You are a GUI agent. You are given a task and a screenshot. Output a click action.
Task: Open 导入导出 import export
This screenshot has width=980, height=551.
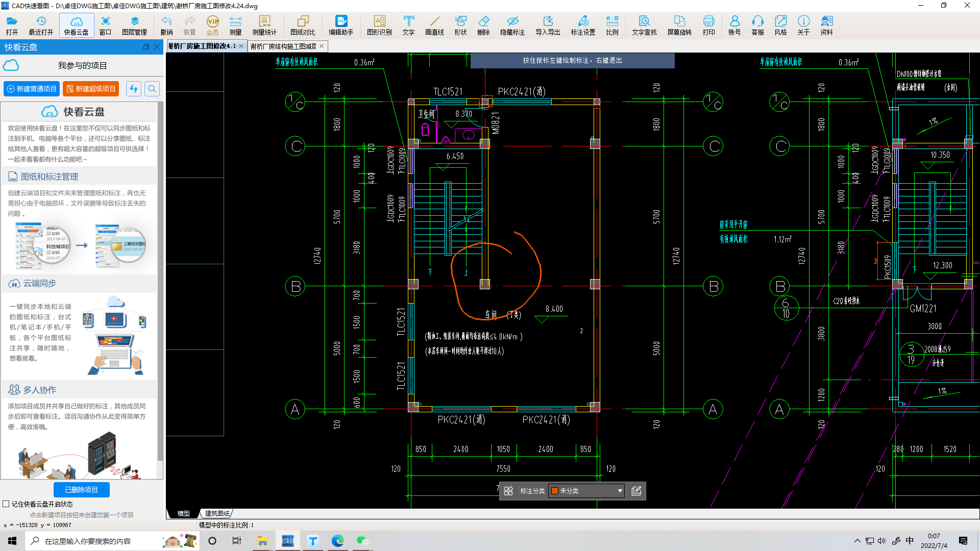point(548,25)
